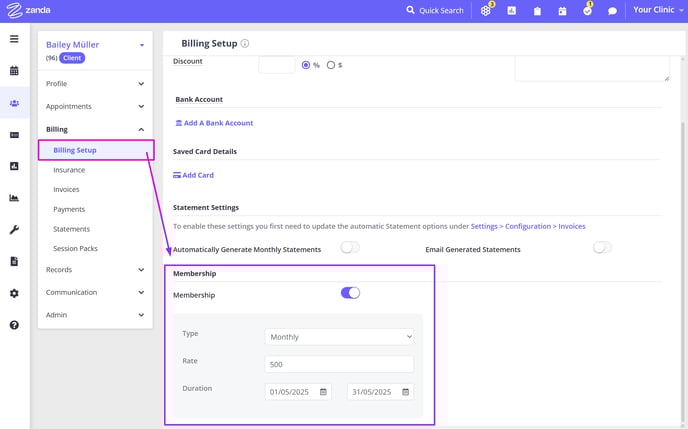Disable the Membership toggle
Viewport: 688px width, 429px height.
tap(350, 293)
